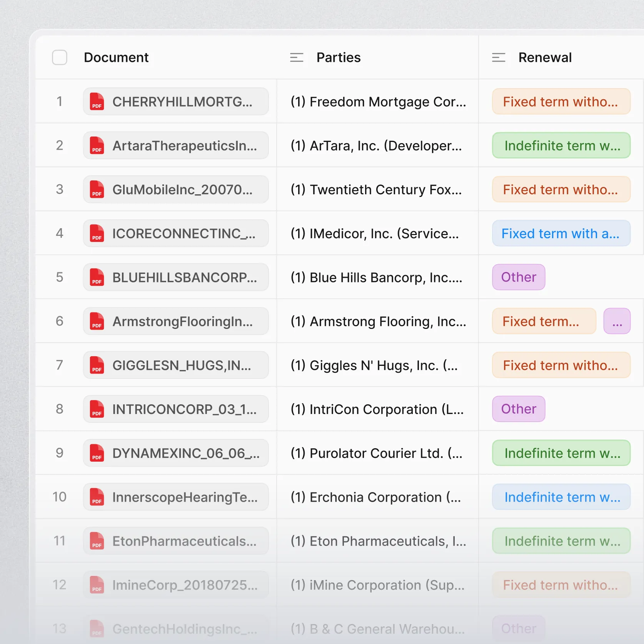This screenshot has height=644, width=644.
Task: Select the Blue Hills Bancorp, Inc. parties cell
Action: pyautogui.click(x=378, y=277)
